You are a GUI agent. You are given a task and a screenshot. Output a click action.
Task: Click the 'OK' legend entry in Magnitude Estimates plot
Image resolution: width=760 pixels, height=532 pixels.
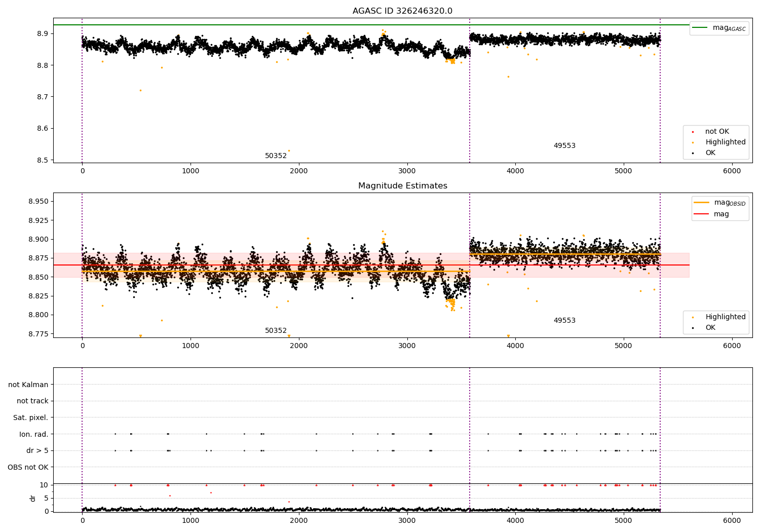coord(704,328)
